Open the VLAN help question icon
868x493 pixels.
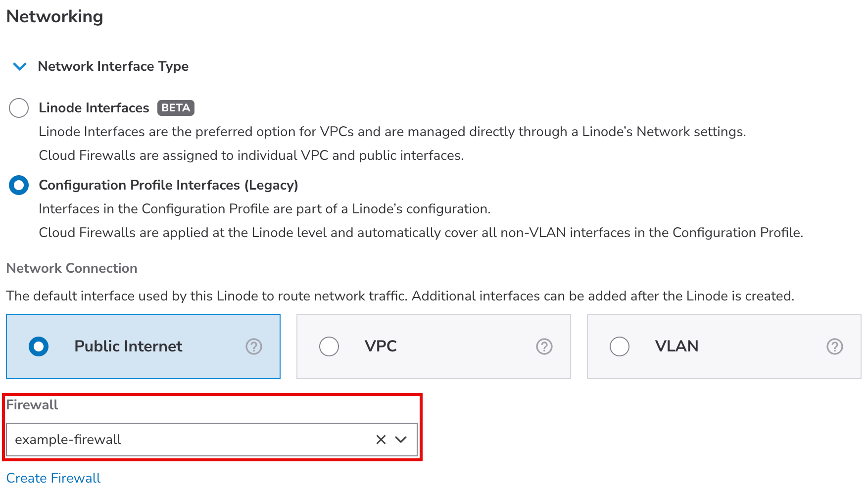[x=835, y=346]
